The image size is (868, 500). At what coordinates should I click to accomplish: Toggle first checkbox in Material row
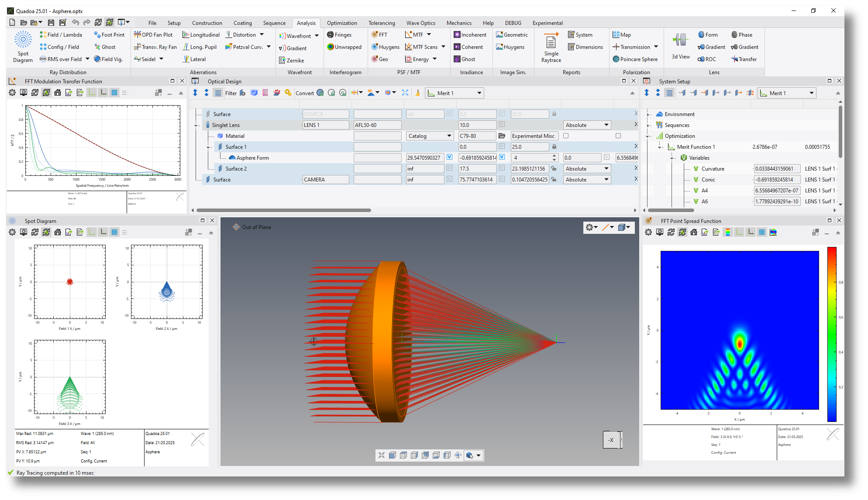point(566,136)
